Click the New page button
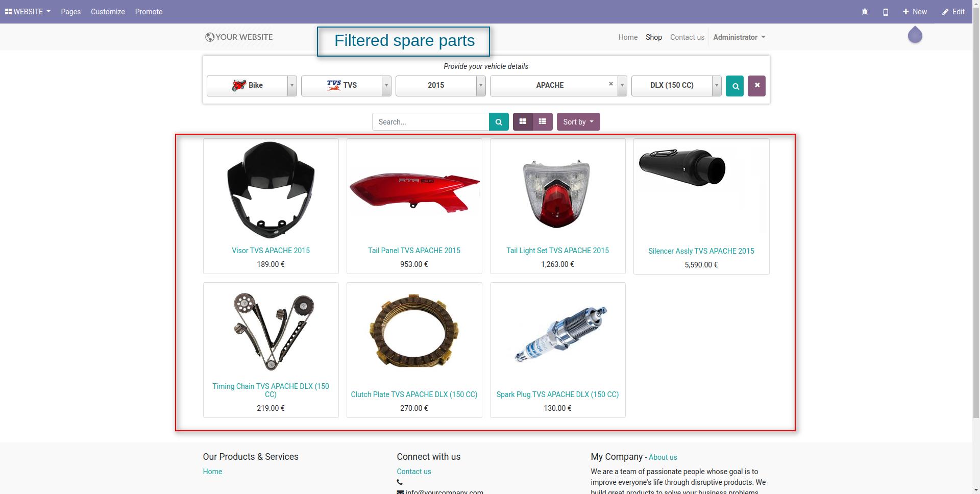This screenshot has width=980, height=494. [x=915, y=12]
